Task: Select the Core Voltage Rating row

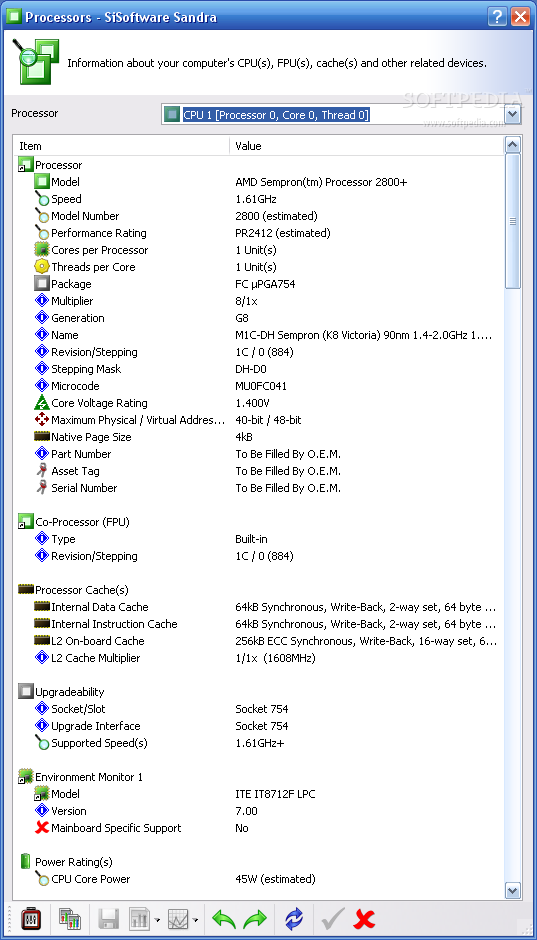Action: click(x=259, y=403)
